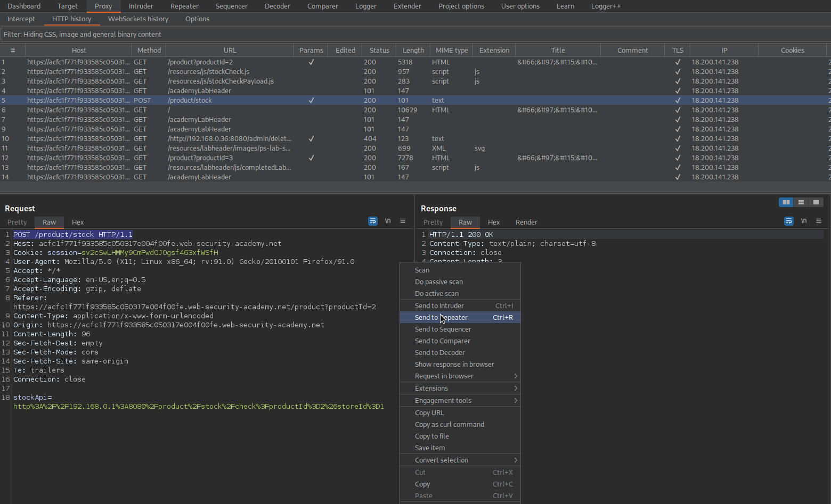Open the Sequencer tab
Image resolution: width=831 pixels, height=504 pixels.
click(231, 6)
